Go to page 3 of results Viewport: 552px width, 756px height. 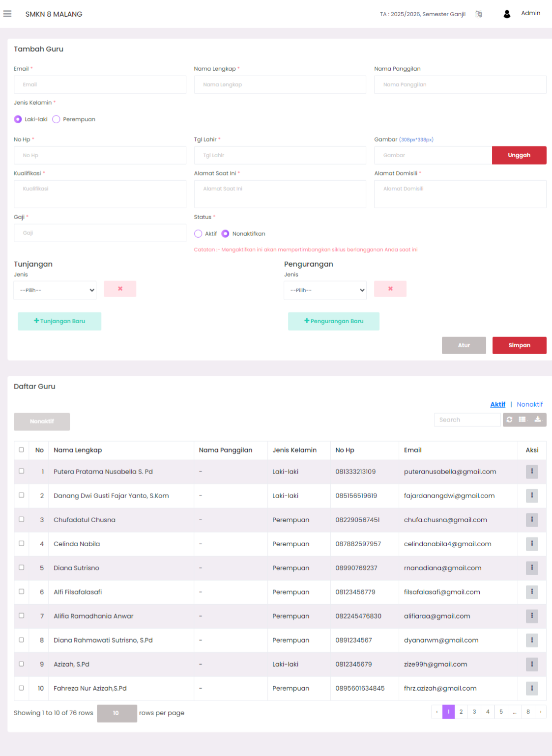[474, 712]
